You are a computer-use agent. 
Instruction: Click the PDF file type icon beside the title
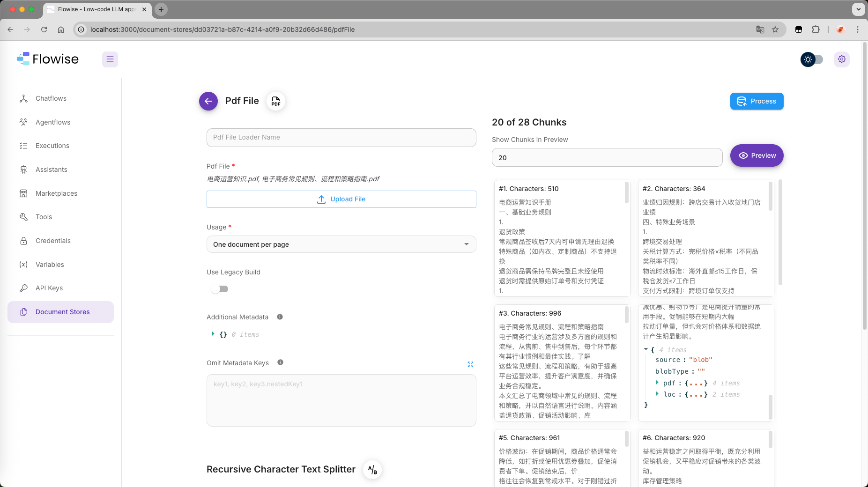275,101
